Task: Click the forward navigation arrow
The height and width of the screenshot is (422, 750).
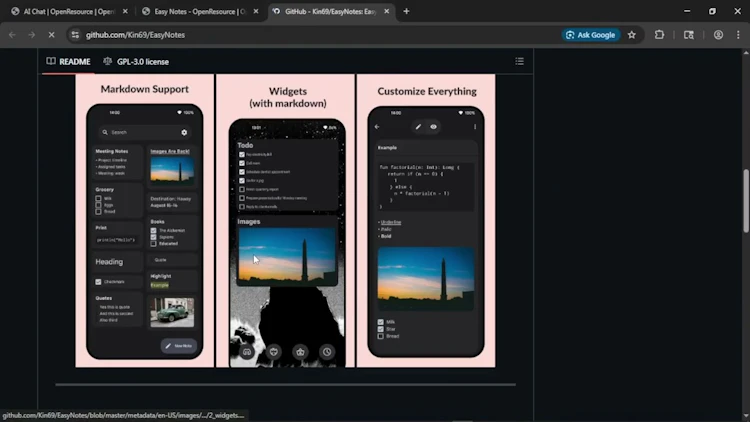Action: (x=31, y=34)
